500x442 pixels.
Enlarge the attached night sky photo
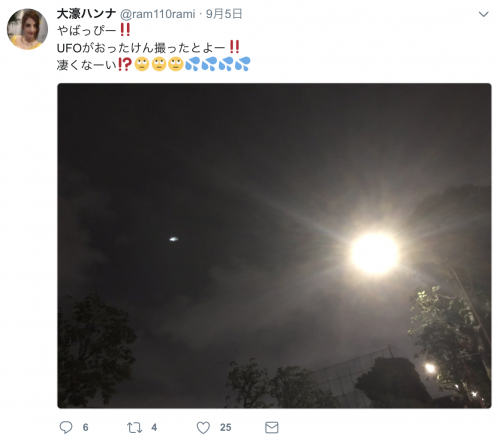[274, 246]
